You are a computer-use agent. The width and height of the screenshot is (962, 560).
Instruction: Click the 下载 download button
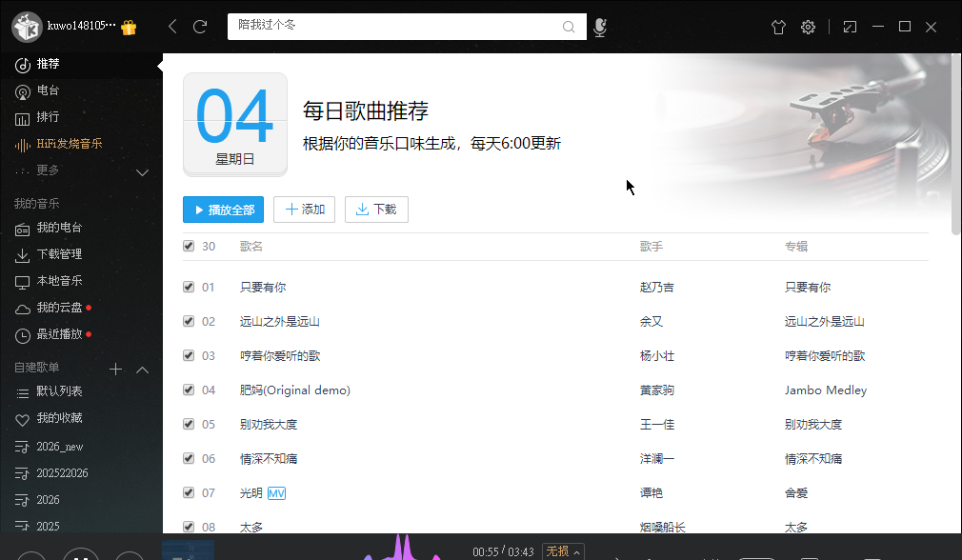click(x=376, y=210)
